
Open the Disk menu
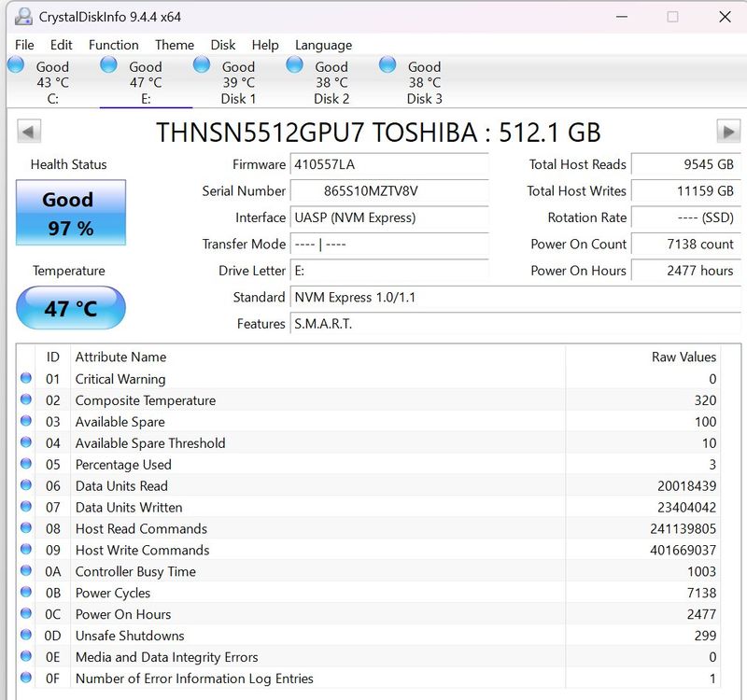tap(222, 45)
